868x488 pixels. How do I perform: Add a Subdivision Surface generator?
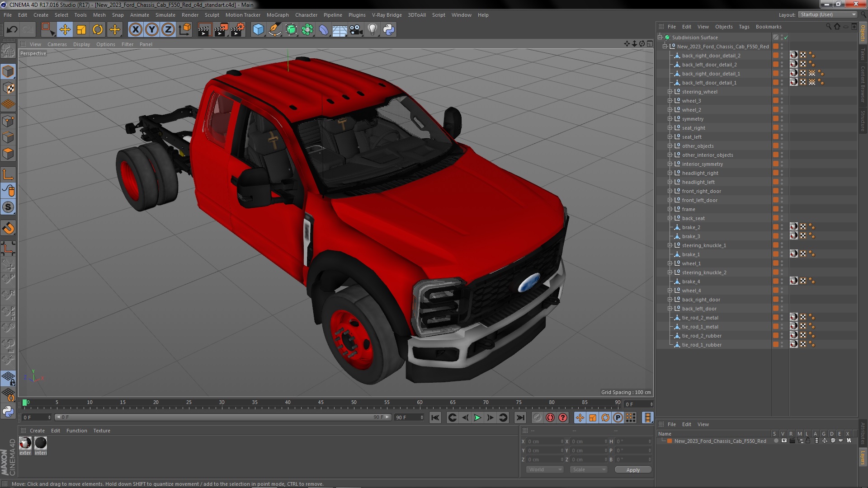(x=291, y=30)
